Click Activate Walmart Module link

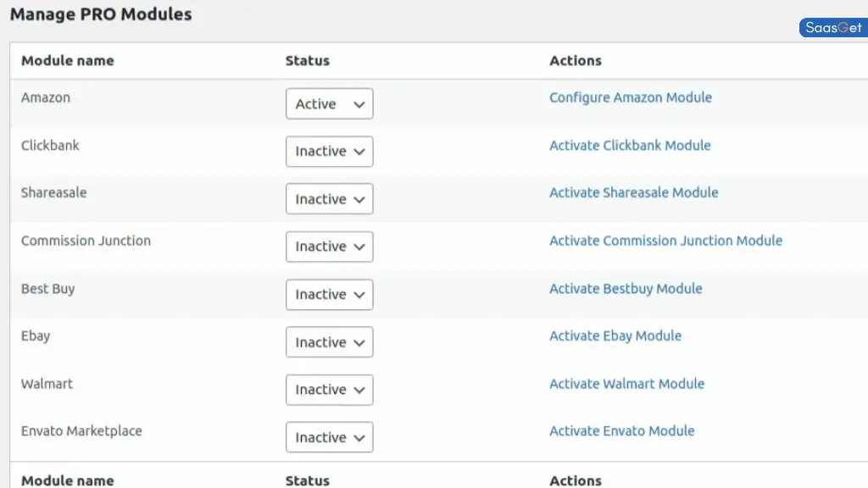tap(626, 384)
